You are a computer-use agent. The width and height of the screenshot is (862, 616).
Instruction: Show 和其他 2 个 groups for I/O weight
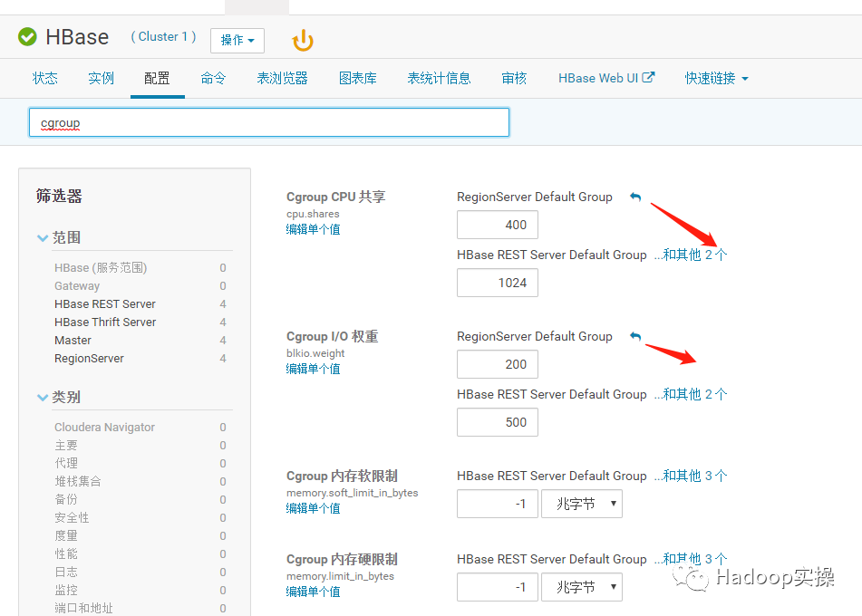pos(691,395)
